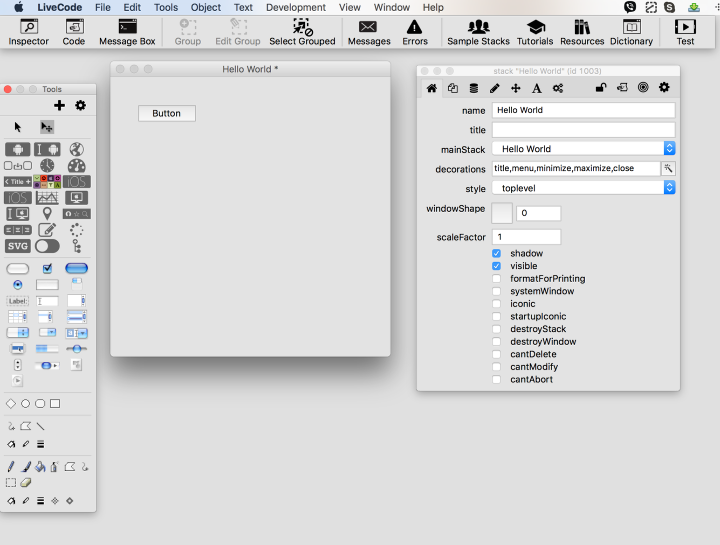The width and height of the screenshot is (720, 545).
Task: Select the eraser paint tool
Action: [26, 483]
